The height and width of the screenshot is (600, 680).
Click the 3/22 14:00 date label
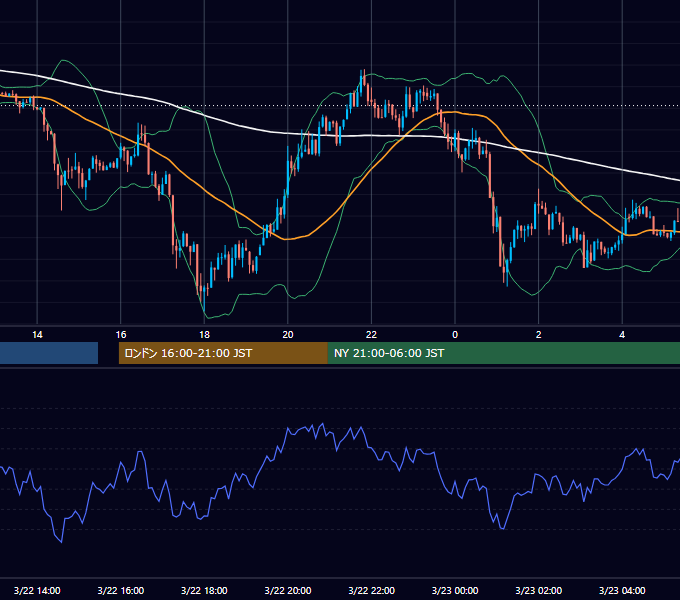coord(37,590)
